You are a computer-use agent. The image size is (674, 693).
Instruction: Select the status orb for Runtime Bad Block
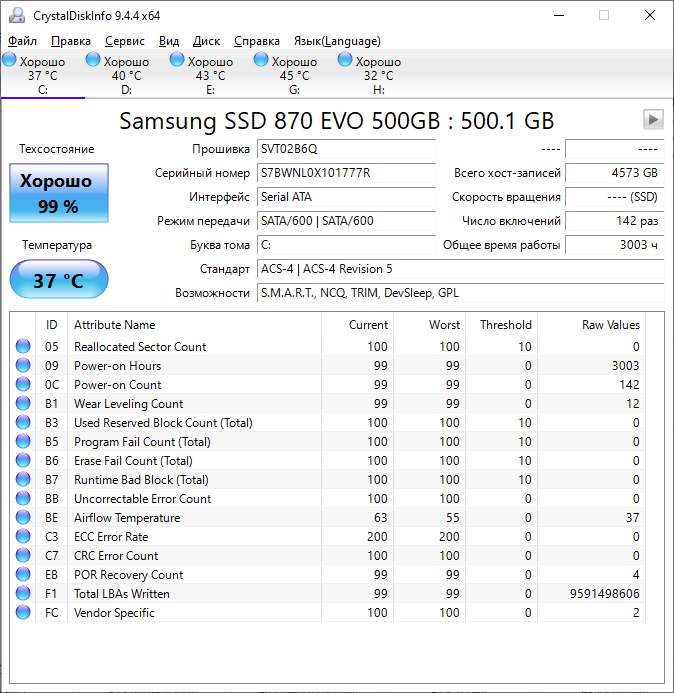coord(23,480)
